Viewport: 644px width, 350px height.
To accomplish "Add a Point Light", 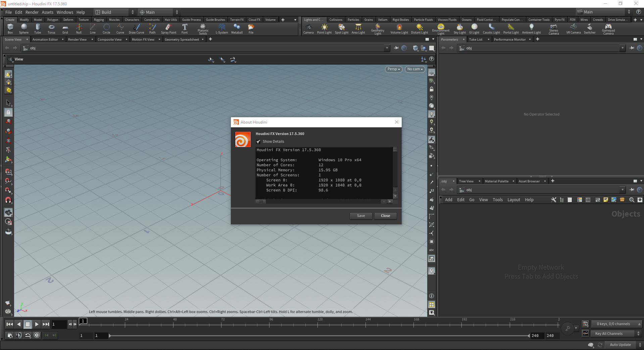I will tap(324, 29).
